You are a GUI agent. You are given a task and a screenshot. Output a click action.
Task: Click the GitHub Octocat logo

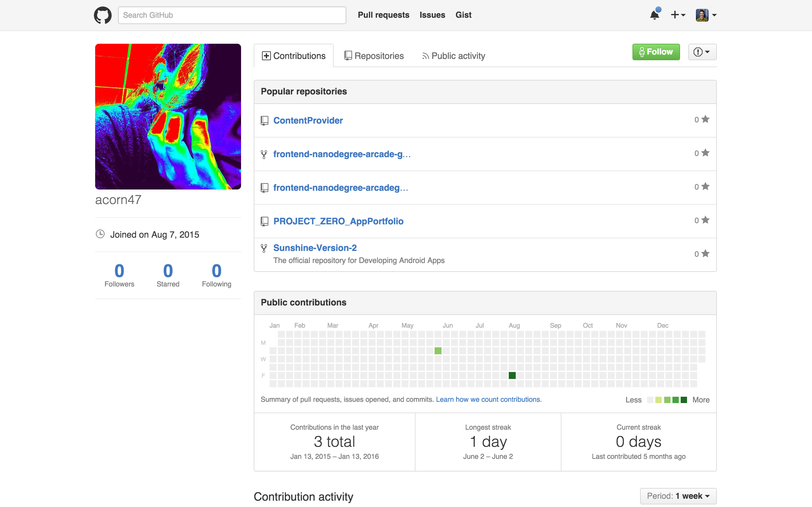click(x=102, y=15)
